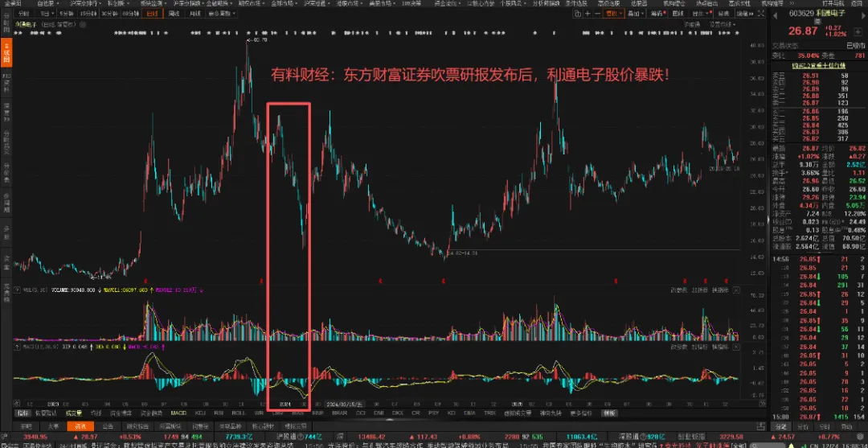Click the chart lock icon in toolbar

[x=577, y=14]
